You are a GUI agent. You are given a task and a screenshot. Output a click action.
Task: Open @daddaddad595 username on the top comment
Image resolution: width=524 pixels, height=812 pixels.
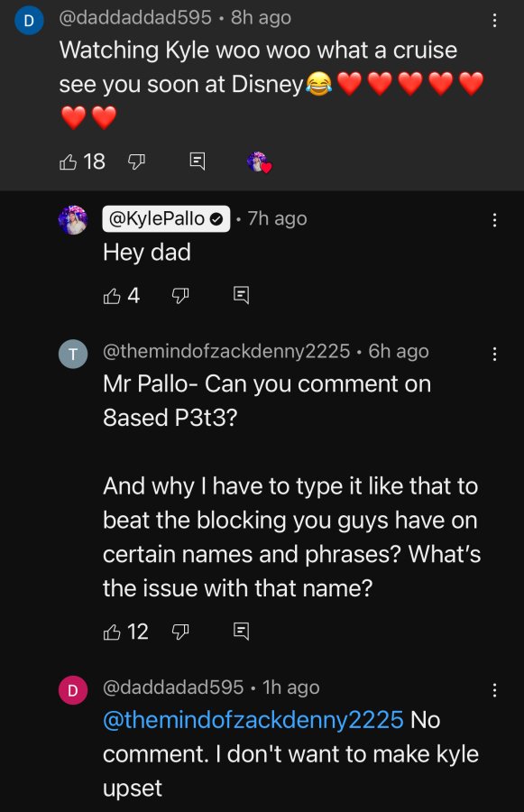pyautogui.click(x=135, y=18)
